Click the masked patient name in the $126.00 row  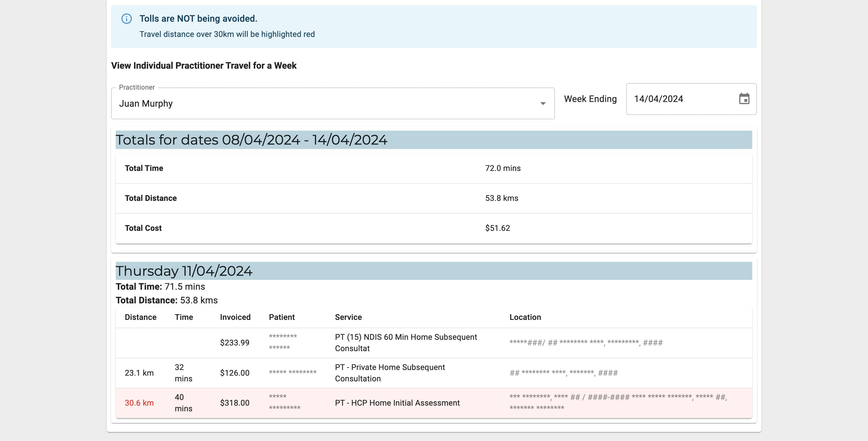coord(292,372)
